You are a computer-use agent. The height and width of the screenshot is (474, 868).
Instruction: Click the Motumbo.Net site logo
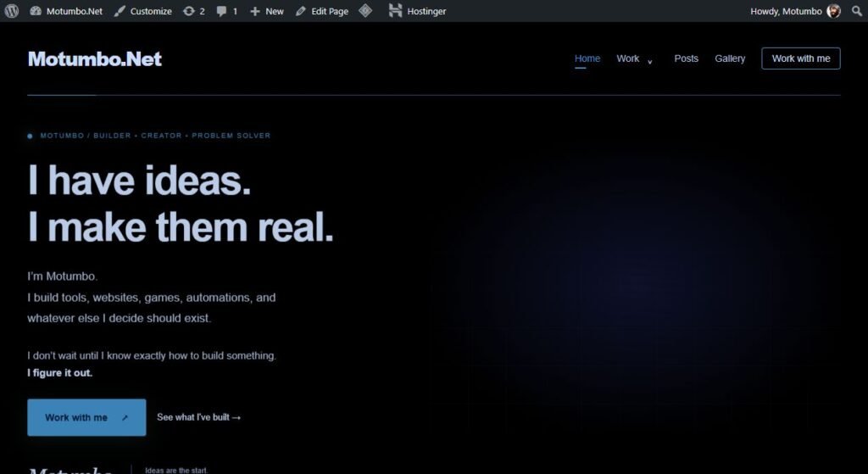click(x=95, y=59)
